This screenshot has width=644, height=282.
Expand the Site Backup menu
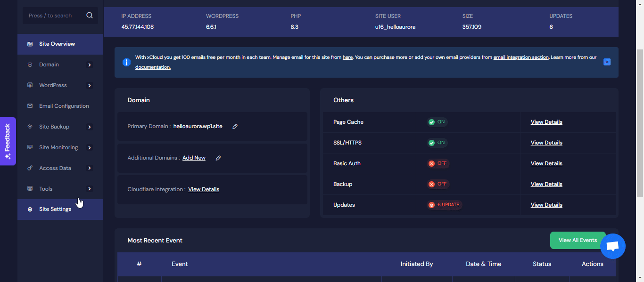point(90,127)
